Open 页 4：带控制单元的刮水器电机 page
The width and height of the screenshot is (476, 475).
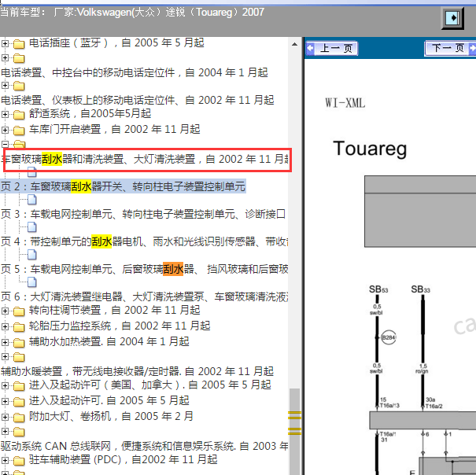[x=145, y=241]
